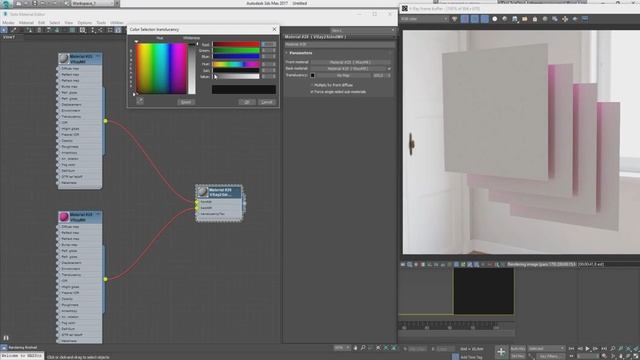Click the large plus Set Keys button
Viewport: 640px width, 360px height.
pyautogui.click(x=501, y=351)
